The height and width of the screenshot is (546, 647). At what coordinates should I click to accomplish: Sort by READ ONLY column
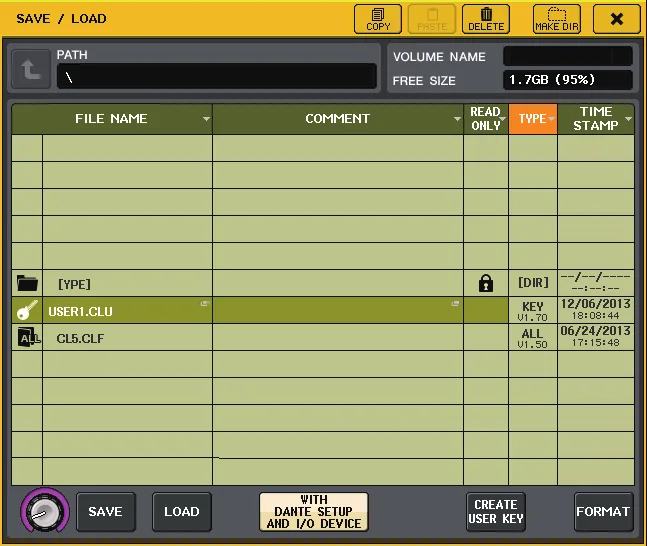tap(486, 119)
